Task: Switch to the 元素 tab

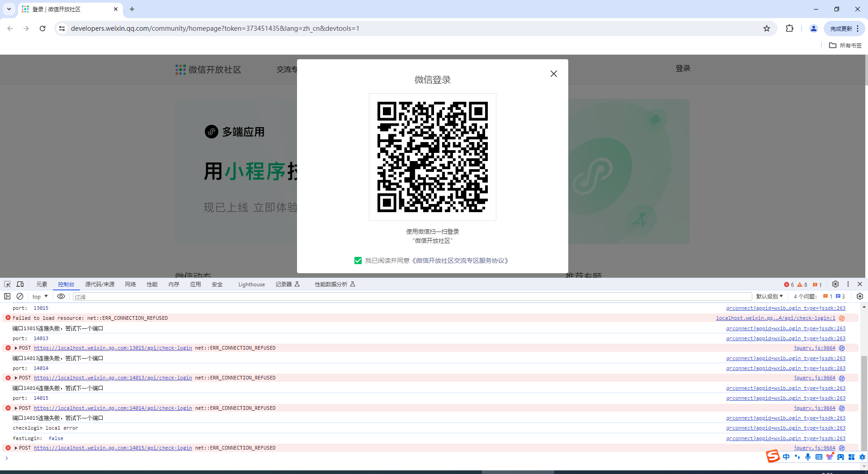Action: point(42,284)
